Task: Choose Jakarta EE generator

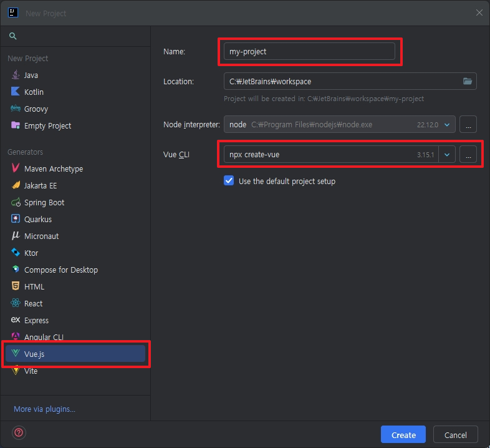Action: click(75, 186)
